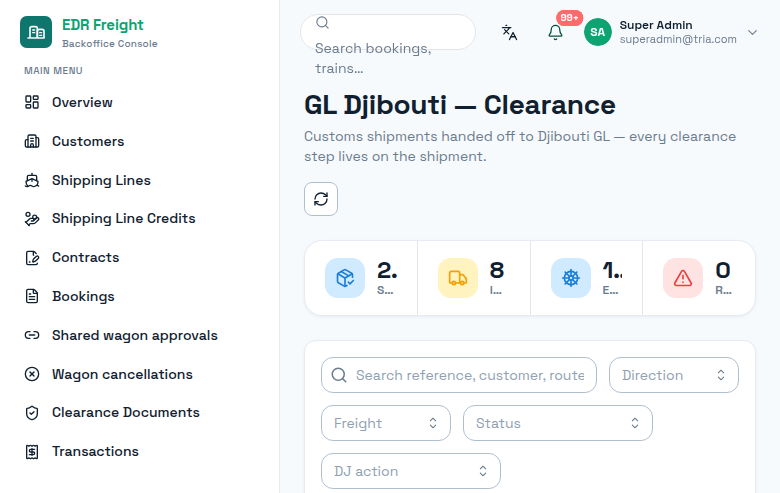This screenshot has width=780, height=493.
Task: Click the Overview grid icon
Action: (32, 102)
